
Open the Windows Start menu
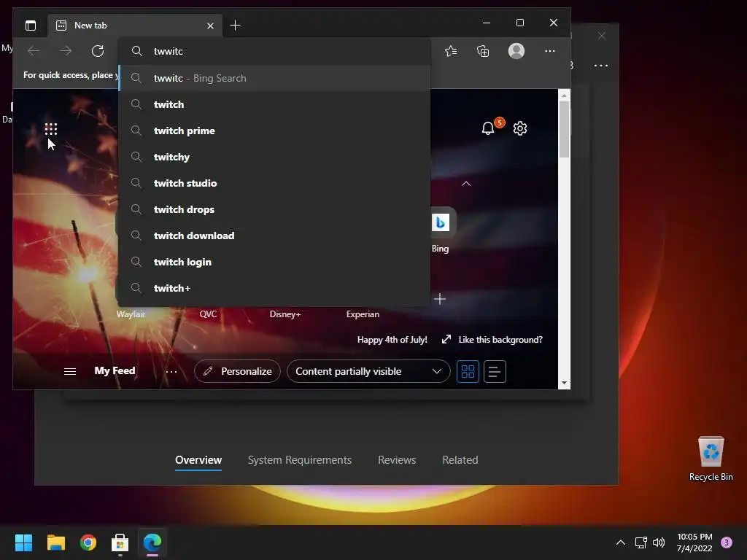point(23,542)
